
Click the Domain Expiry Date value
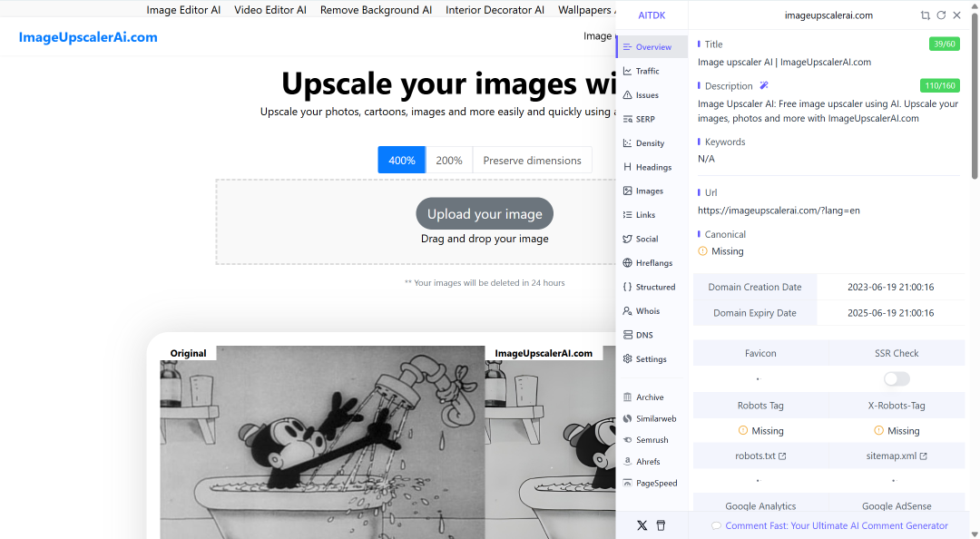(891, 313)
